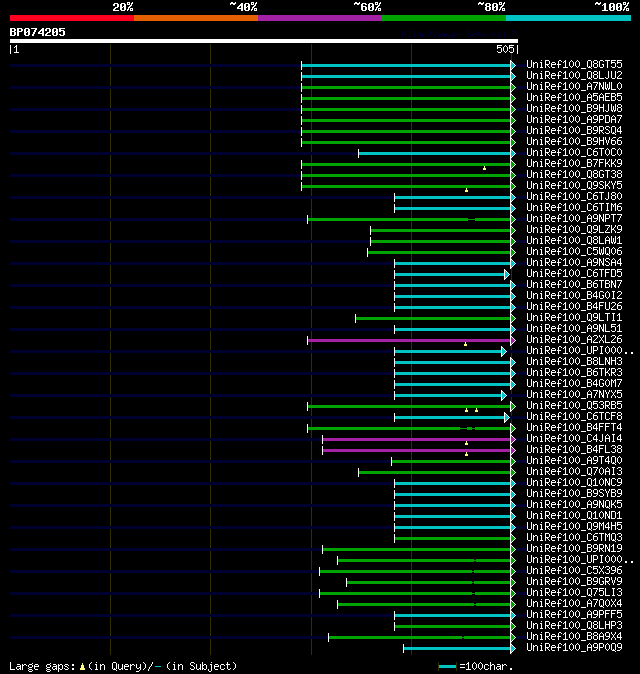Screen dimensions: 640x674
Task: Click the red 20% identity legend segment
Action: tap(72, 18)
